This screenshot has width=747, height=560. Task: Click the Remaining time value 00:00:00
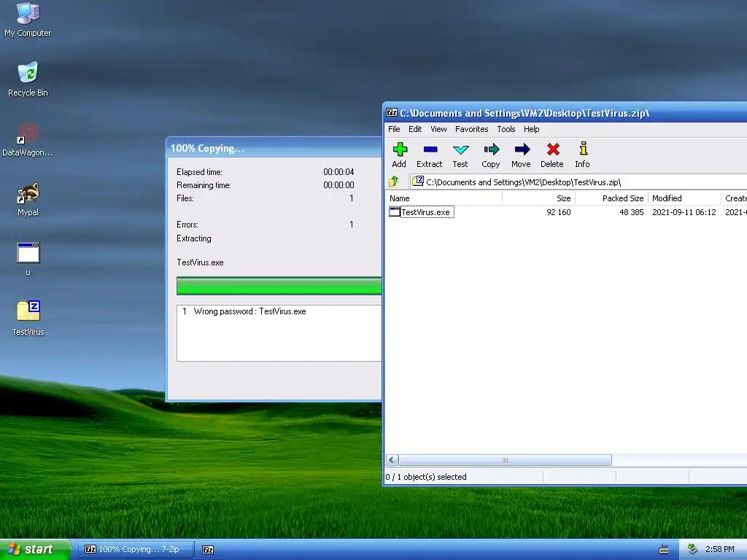click(338, 184)
